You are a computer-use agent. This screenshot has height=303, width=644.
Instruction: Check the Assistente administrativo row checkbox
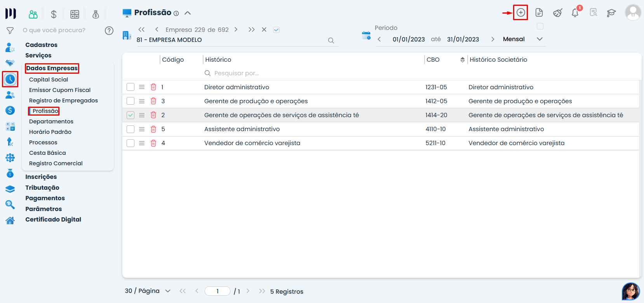click(131, 129)
